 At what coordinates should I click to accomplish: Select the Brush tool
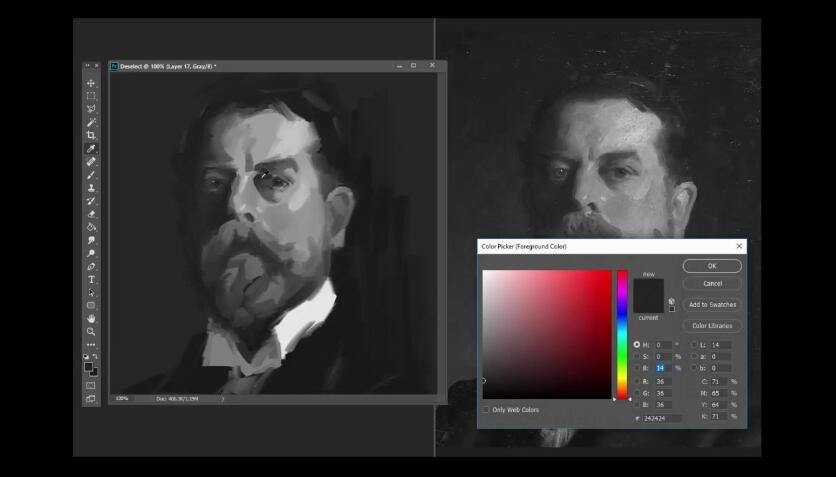coord(91,174)
